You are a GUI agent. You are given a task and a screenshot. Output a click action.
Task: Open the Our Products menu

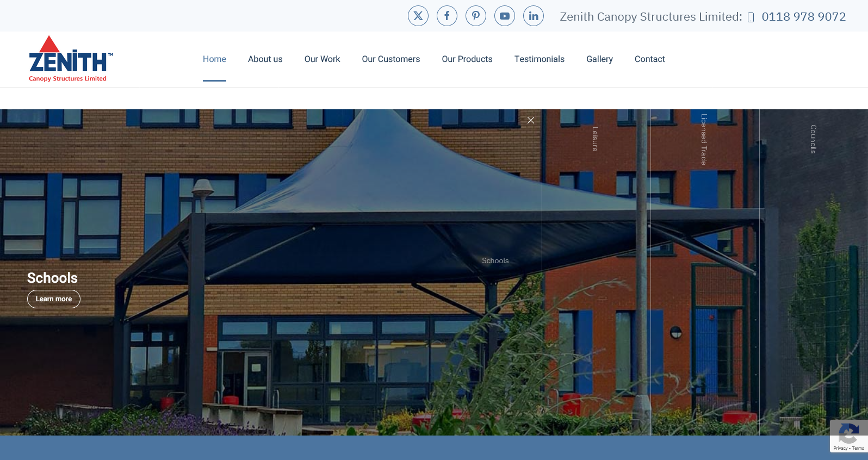[467, 59]
